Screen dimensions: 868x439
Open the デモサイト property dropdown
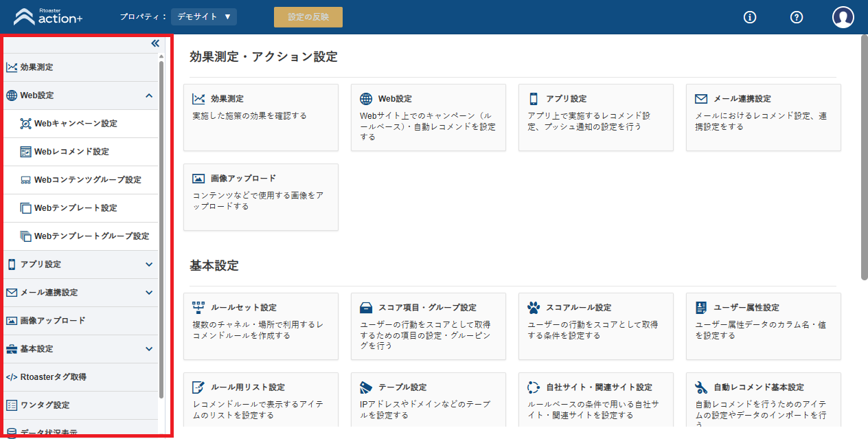click(204, 16)
